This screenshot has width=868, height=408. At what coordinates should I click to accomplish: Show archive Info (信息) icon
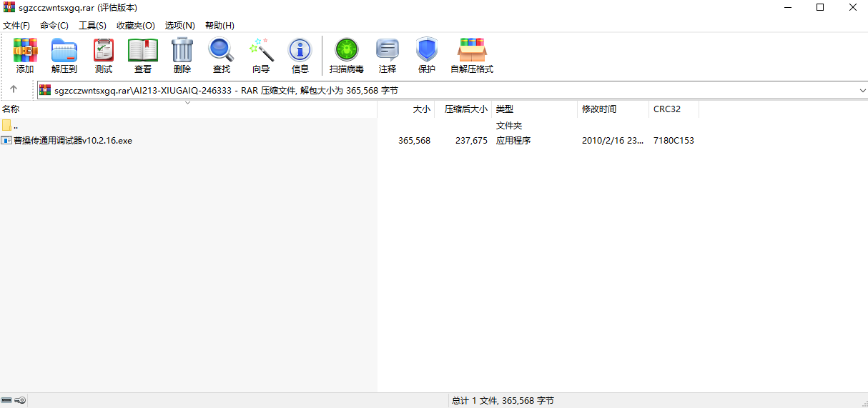click(x=300, y=55)
